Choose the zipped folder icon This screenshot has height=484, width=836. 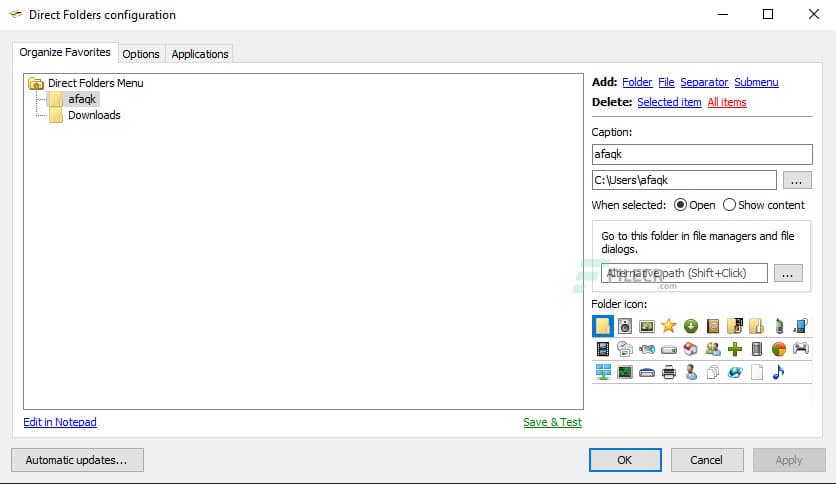click(x=757, y=326)
